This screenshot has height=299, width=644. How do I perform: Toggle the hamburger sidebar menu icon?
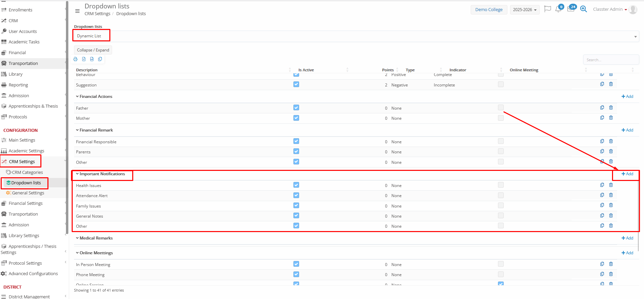click(77, 11)
